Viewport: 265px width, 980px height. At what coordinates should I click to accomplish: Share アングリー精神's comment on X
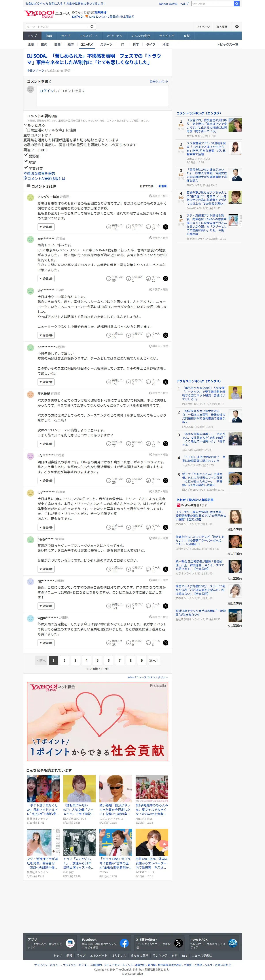coord(166,227)
